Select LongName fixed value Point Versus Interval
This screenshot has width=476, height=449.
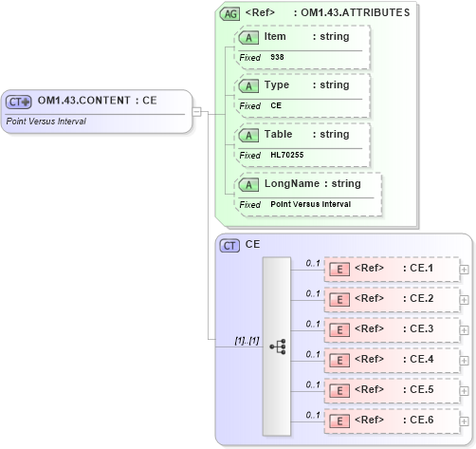point(310,204)
